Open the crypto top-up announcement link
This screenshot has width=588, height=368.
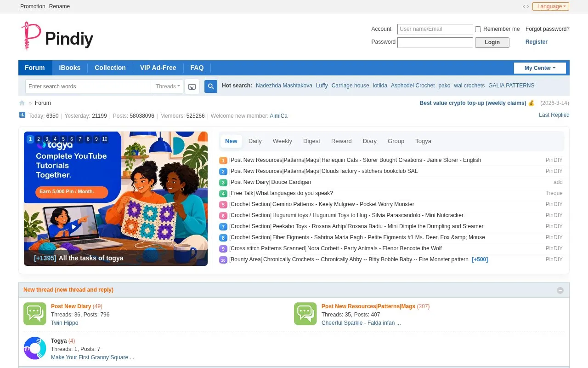(x=477, y=103)
